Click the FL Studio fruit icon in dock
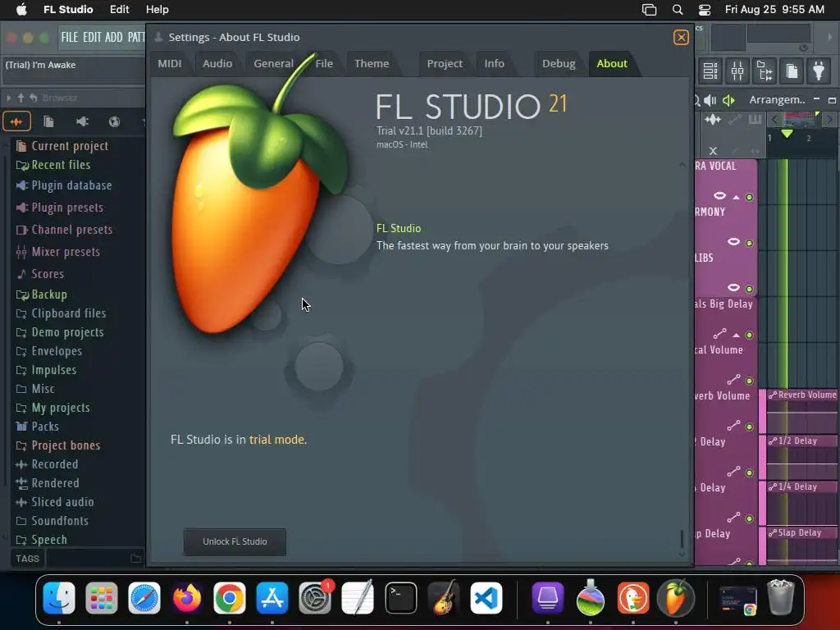Image resolution: width=840 pixels, height=630 pixels. coord(676,598)
